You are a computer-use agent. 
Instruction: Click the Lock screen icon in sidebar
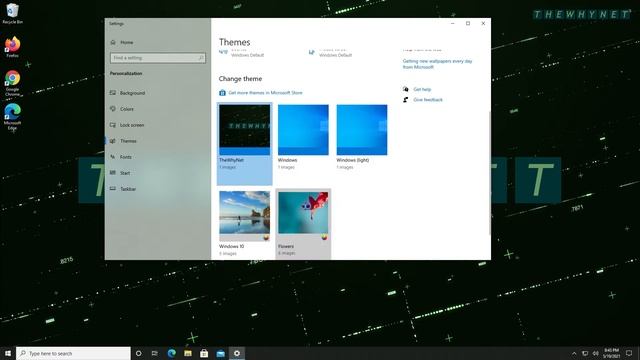[x=113, y=125]
